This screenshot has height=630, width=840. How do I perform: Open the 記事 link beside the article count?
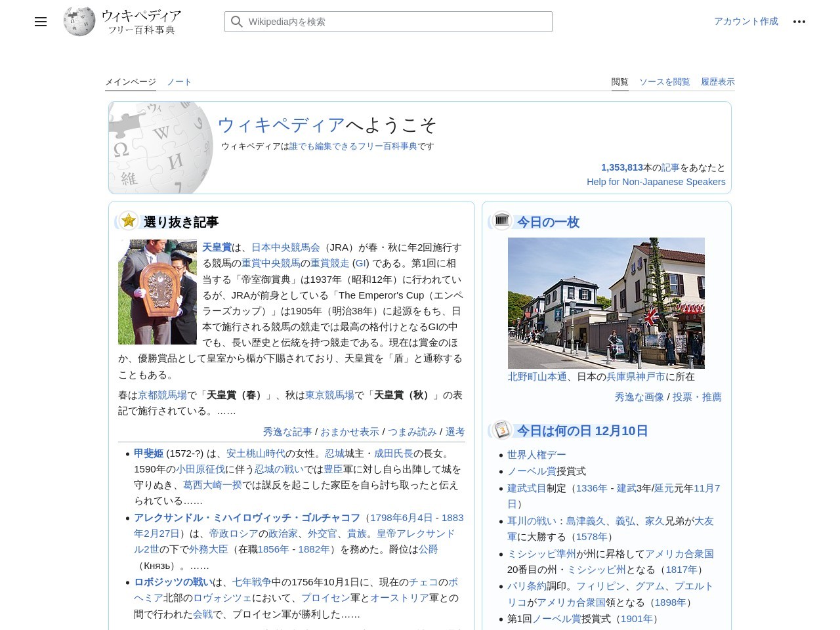670,167
